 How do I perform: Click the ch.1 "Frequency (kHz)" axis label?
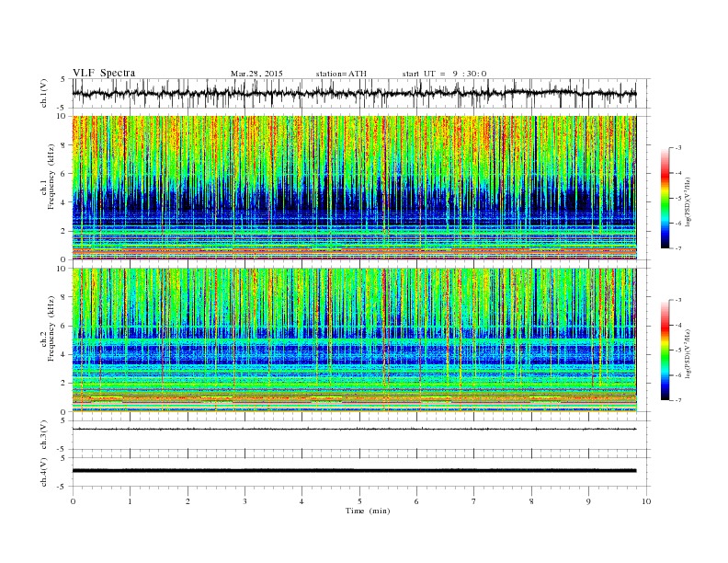point(51,177)
